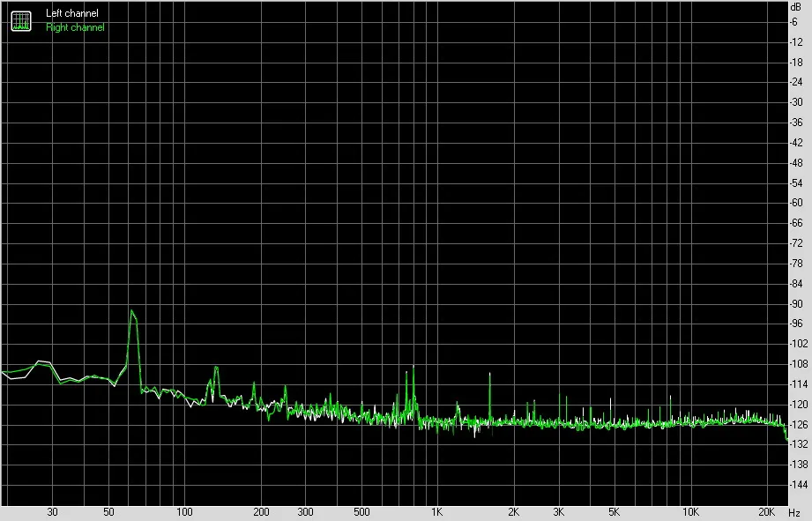Image resolution: width=812 pixels, height=521 pixels.
Task: Click the "-108" dB axis value
Action: click(799, 364)
